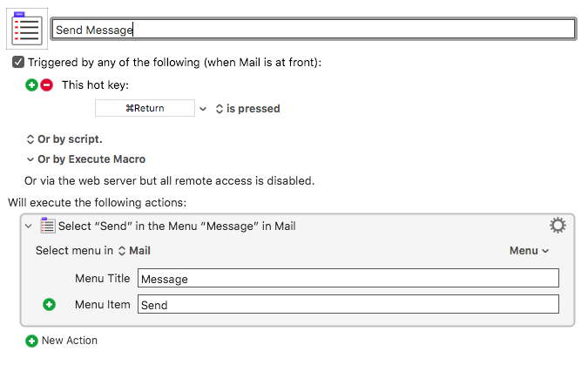Screen dimensions: 588x365
Task: Toggle the 'Triggered by any of the following' checkbox
Action: coord(18,62)
